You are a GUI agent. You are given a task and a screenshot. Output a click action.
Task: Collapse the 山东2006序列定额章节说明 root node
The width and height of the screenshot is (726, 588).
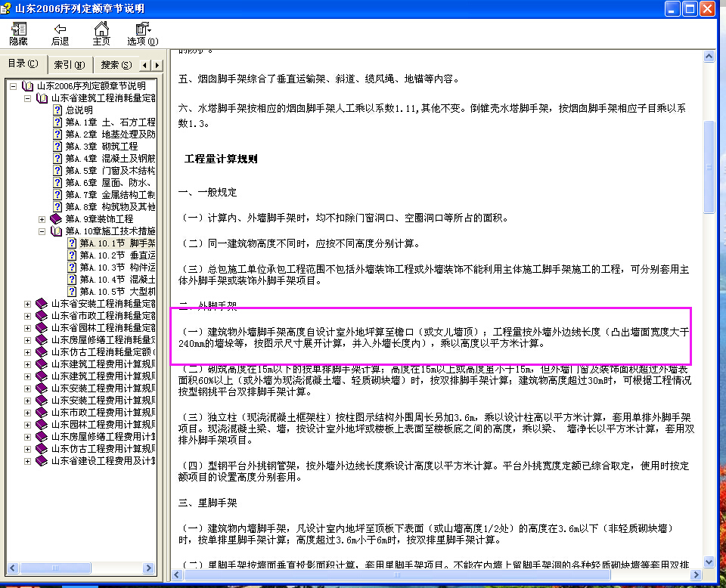[14, 86]
